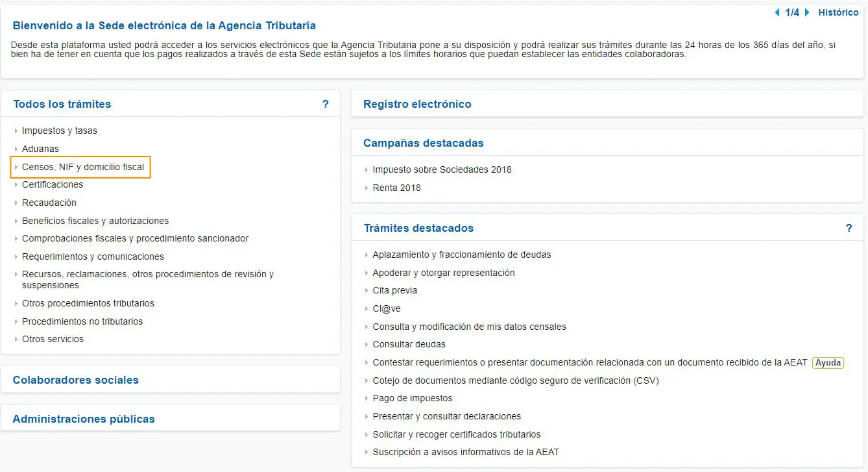Open help icon for Todos los trámites
The image size is (868, 472).
point(326,104)
